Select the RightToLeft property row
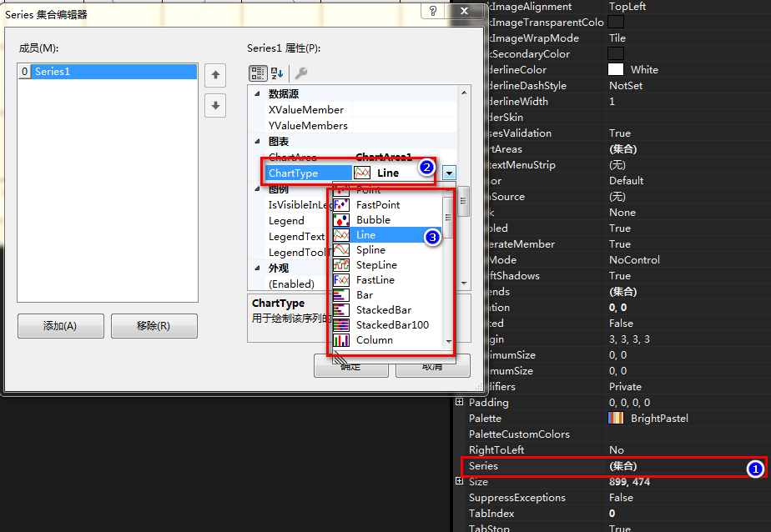Screen dimensions: 771x532 click(618, 450)
